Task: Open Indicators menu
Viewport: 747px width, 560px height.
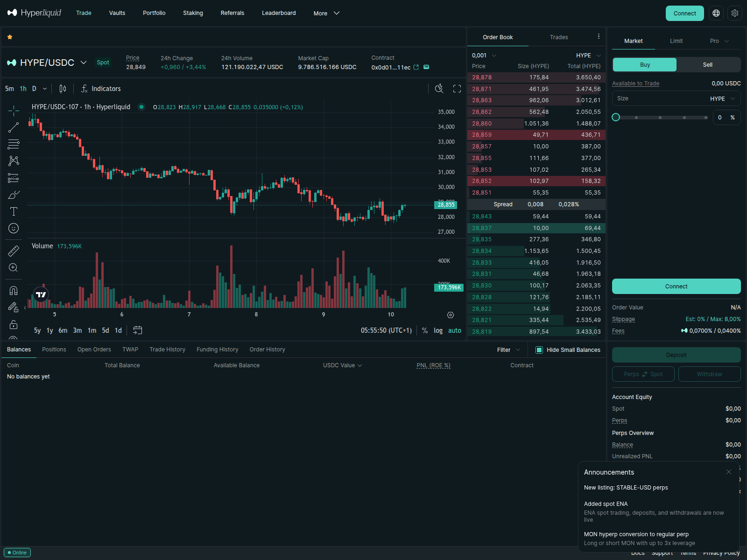Action: pyautogui.click(x=101, y=89)
